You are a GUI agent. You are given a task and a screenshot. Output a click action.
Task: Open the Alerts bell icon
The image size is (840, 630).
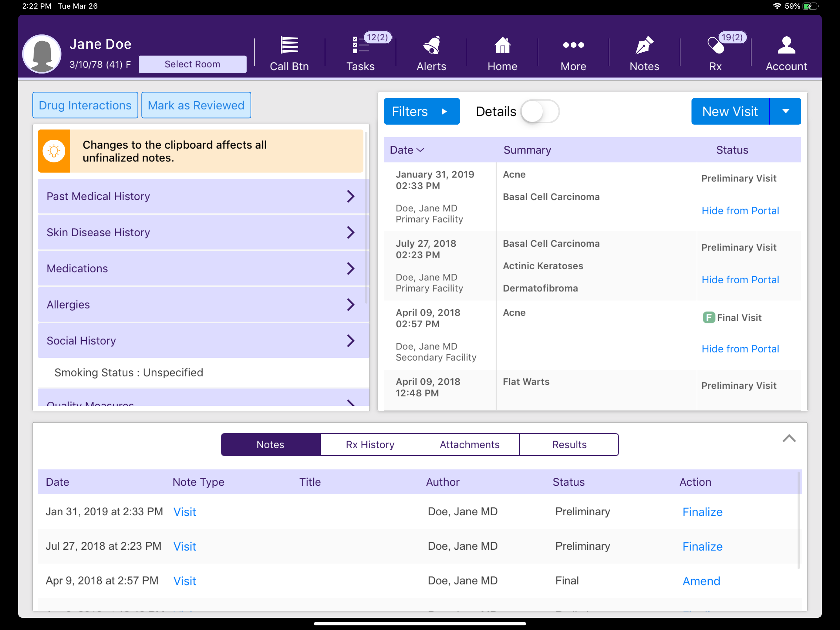[x=431, y=45]
